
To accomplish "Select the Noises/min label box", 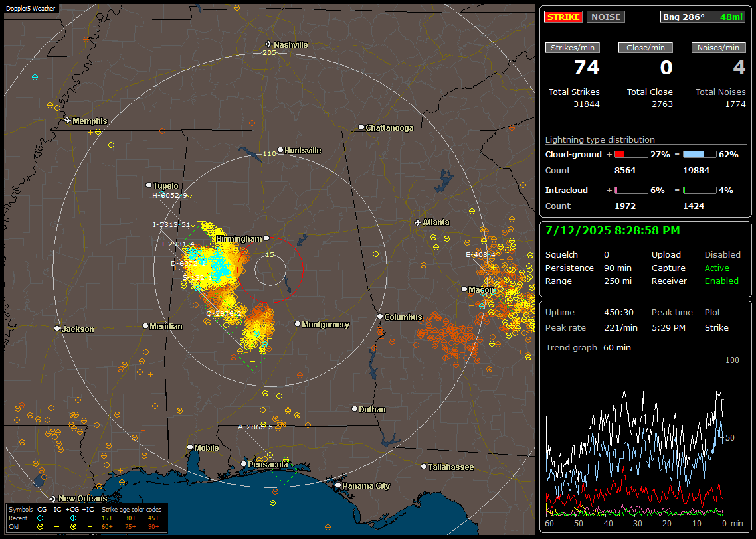I will click(x=718, y=48).
